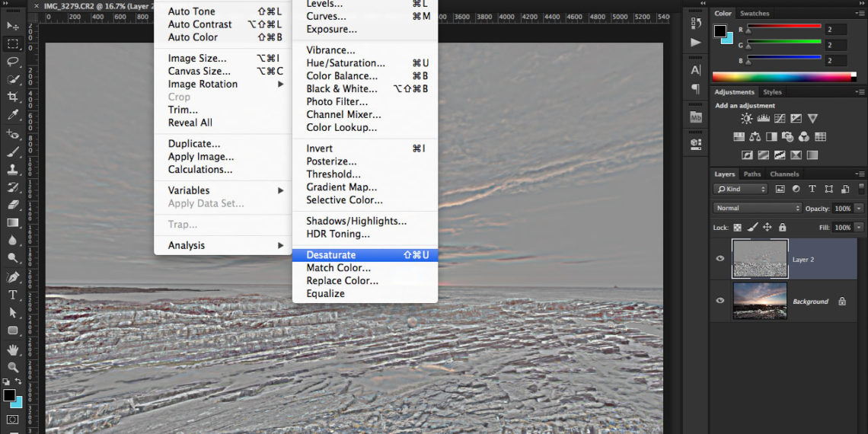Switch to the Paths tab
Image resolution: width=868 pixels, height=434 pixels.
pos(752,174)
